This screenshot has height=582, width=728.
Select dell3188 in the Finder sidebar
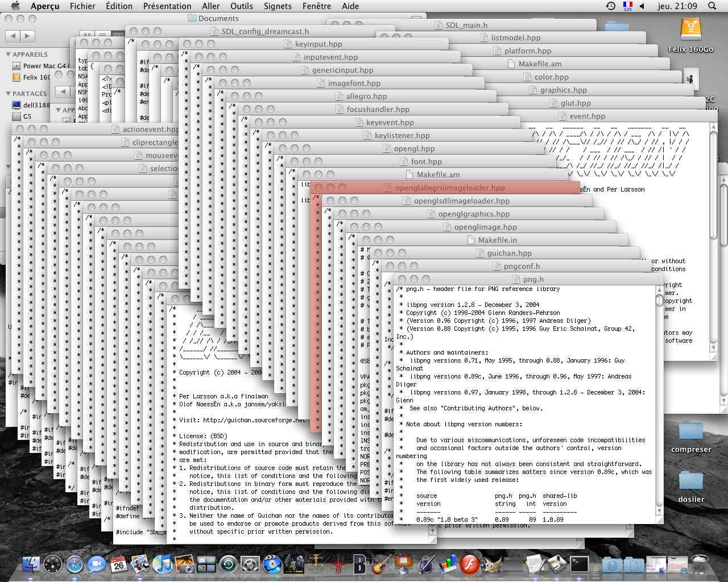[x=31, y=105]
